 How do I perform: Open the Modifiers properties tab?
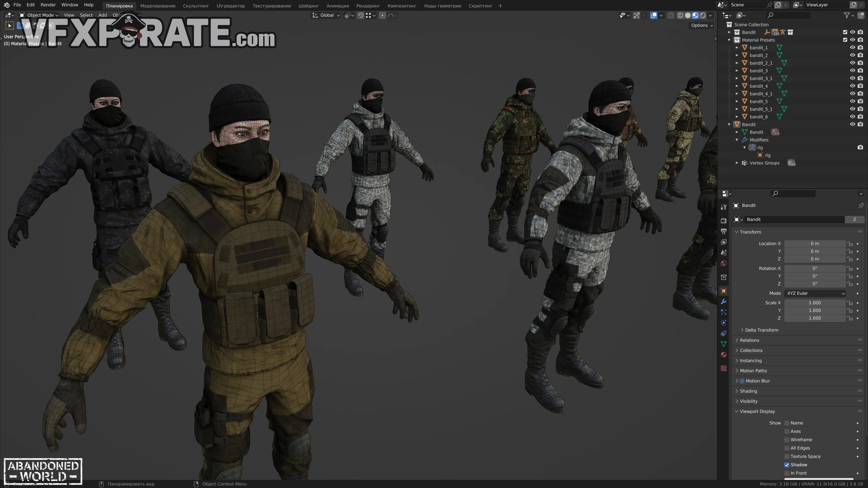[723, 302]
